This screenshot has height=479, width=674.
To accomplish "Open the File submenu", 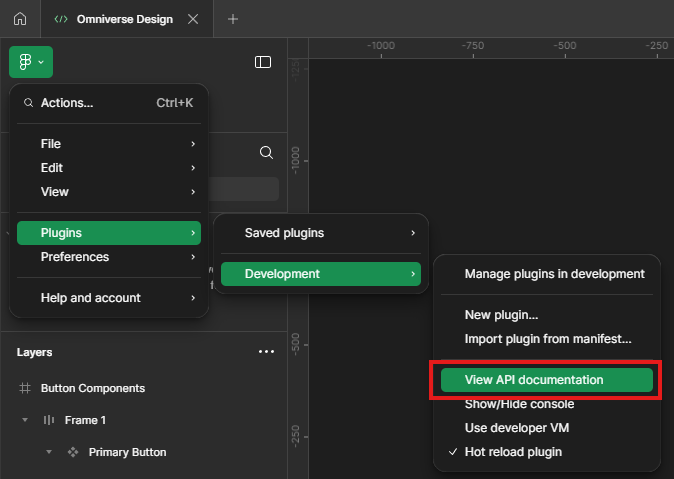I will tap(109, 144).
